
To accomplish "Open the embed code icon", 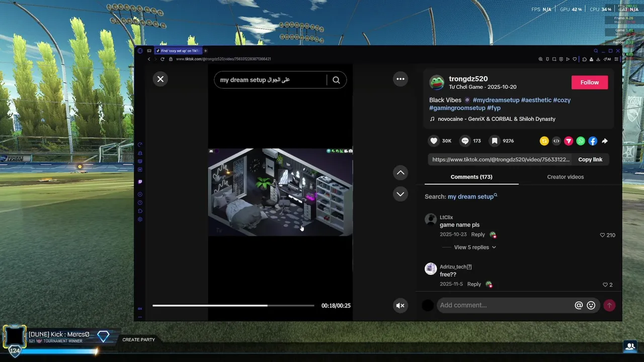I will click(556, 141).
